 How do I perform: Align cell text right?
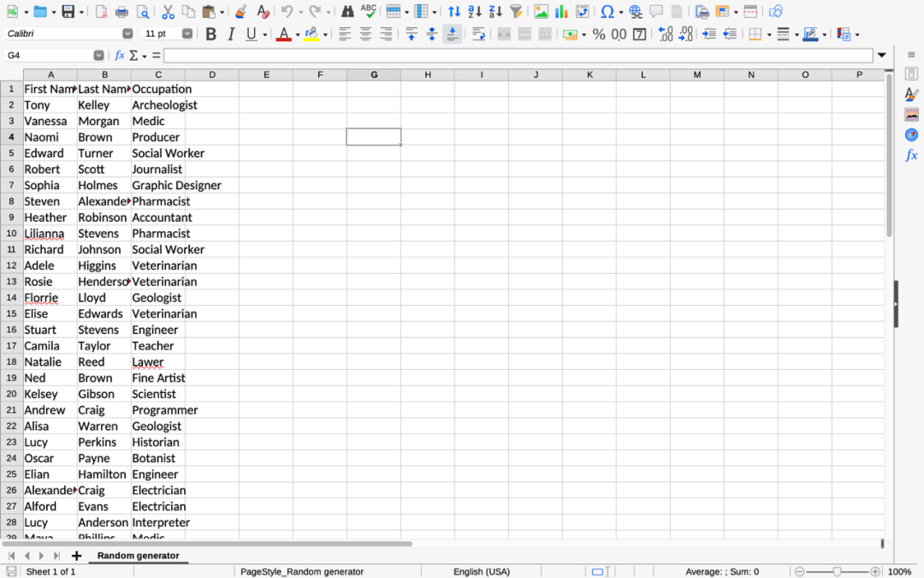(386, 34)
